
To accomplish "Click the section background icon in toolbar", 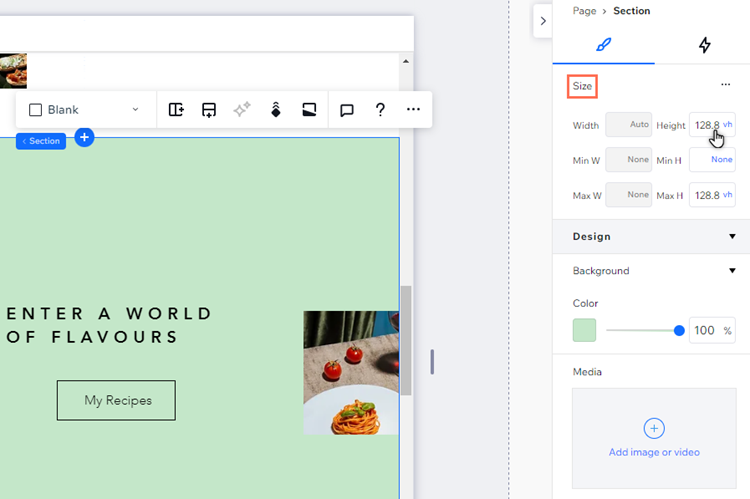I will click(309, 110).
